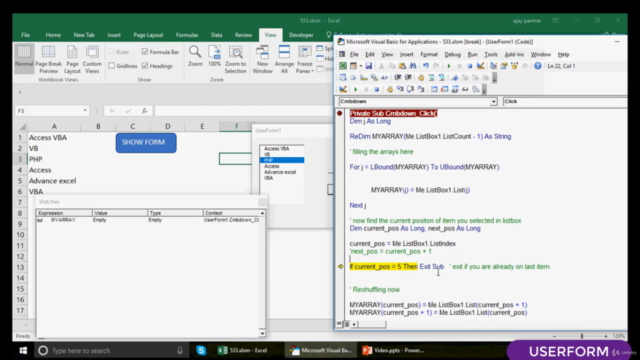Click Arrange All in Excel ribbon
Viewport: 640px width, 360px height.
pyautogui.click(x=284, y=59)
